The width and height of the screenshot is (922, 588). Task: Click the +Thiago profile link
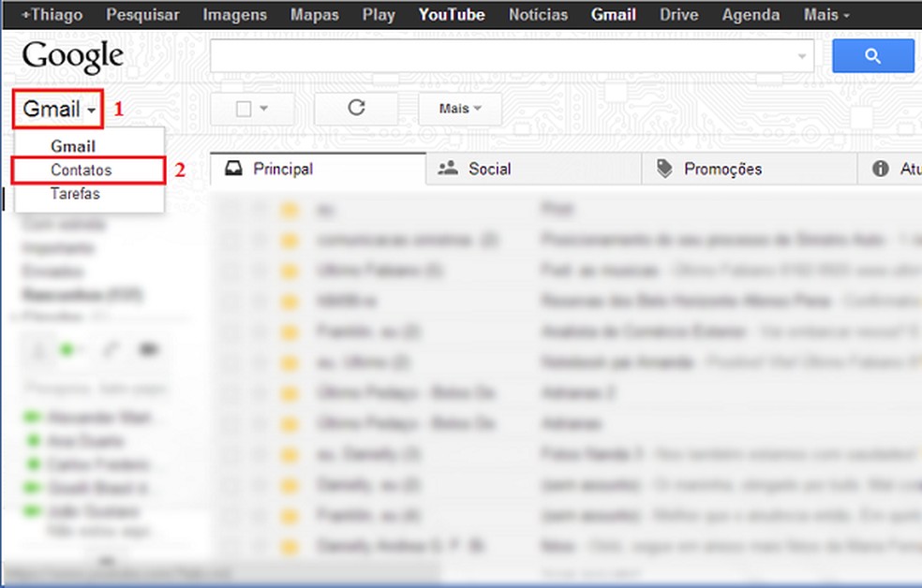click(53, 14)
